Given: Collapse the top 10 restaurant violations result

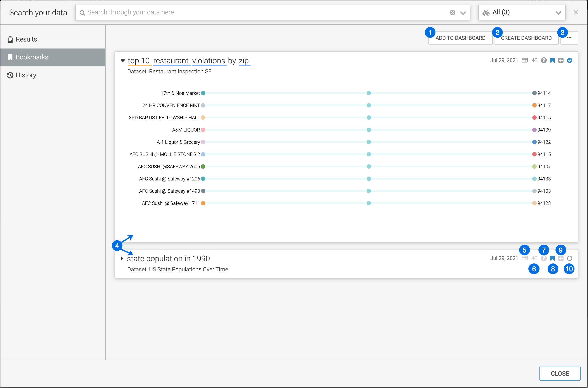Looking at the screenshot, I should [123, 61].
